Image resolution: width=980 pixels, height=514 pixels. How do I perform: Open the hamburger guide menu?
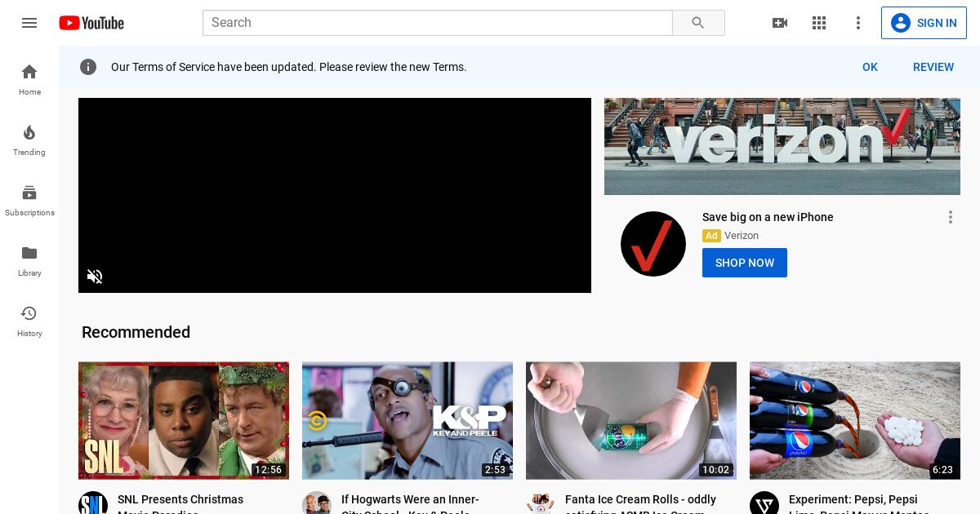(29, 23)
